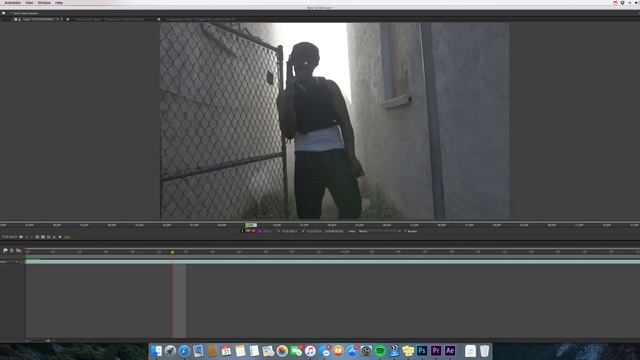Open Photos from the dock

(282, 351)
